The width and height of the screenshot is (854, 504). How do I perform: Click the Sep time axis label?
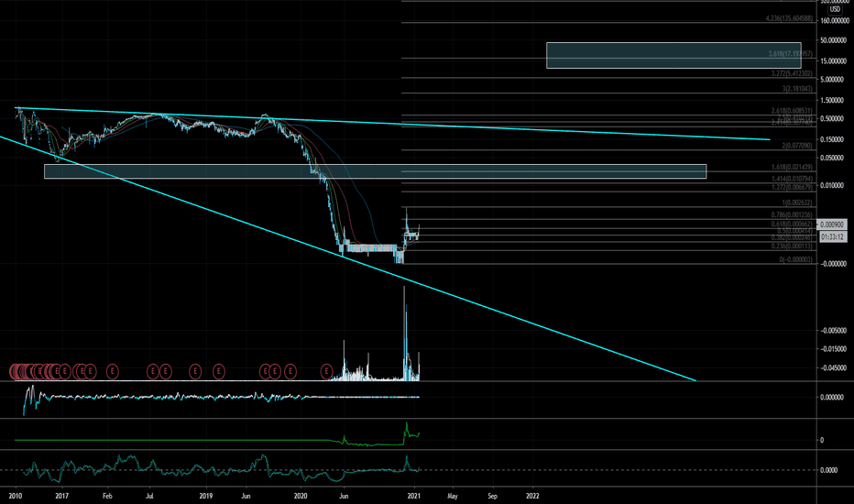tap(492, 496)
